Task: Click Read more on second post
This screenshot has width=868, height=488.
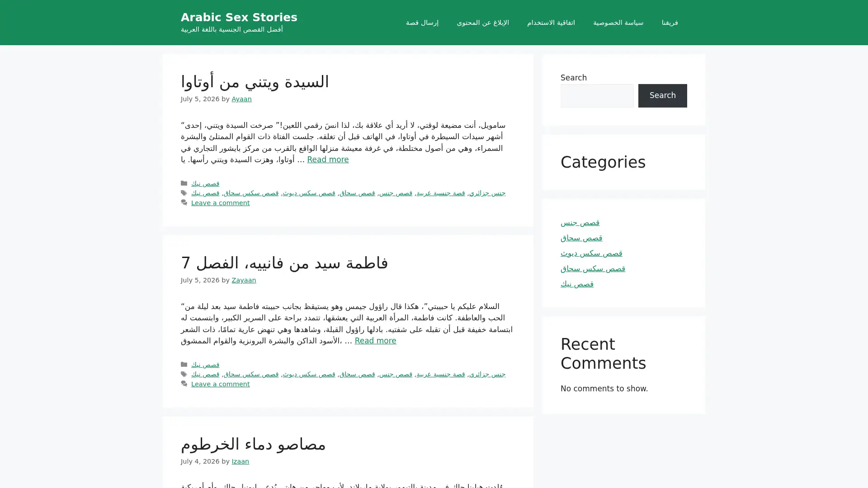Action: (375, 341)
